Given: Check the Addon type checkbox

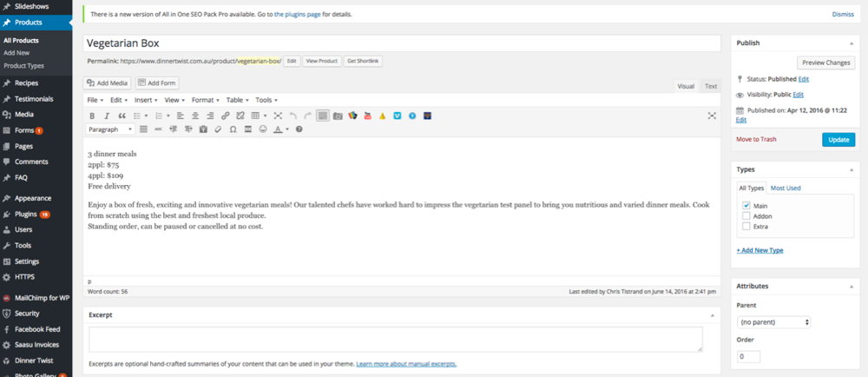Looking at the screenshot, I should point(746,216).
